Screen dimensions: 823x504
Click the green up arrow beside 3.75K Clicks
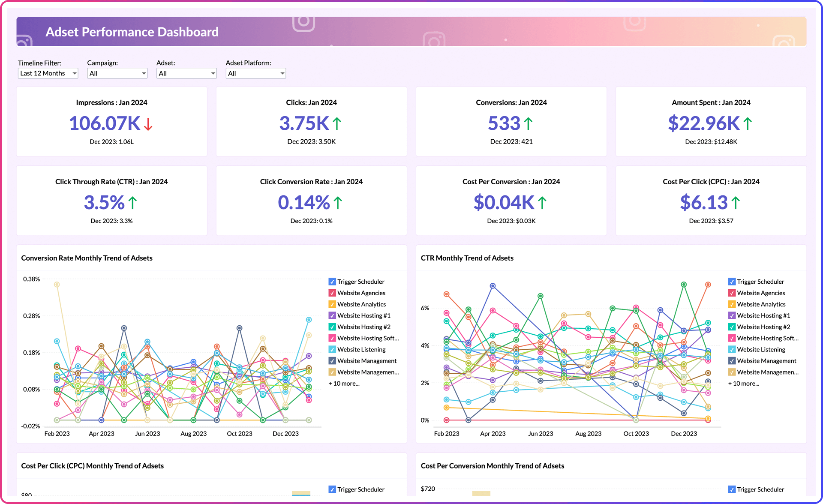pyautogui.click(x=337, y=123)
